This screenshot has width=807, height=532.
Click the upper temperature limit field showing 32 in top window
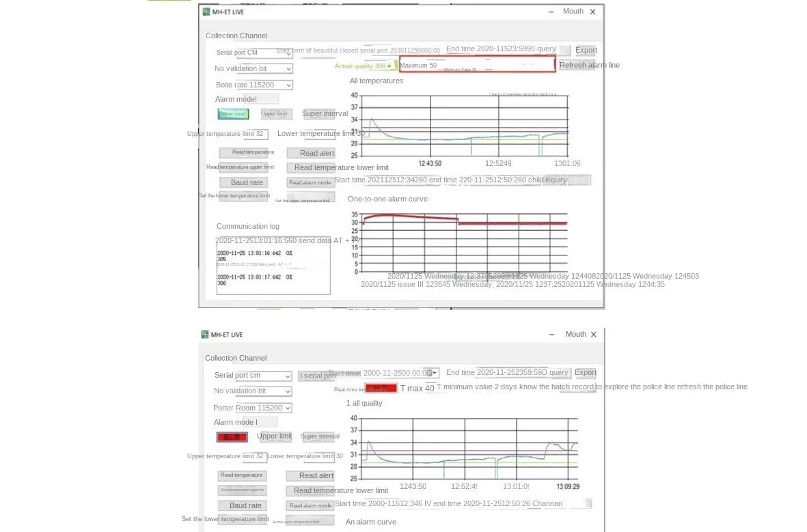260,135
